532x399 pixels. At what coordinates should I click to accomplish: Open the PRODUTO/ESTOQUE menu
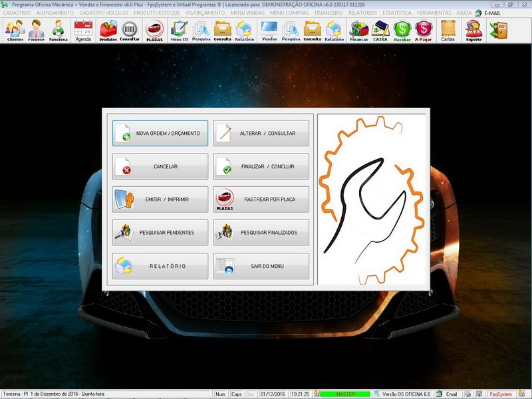157,13
